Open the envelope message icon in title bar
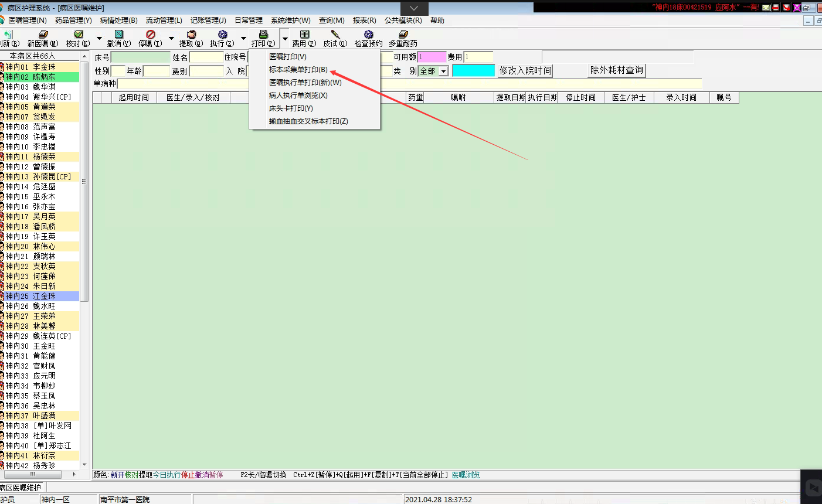 766,8
